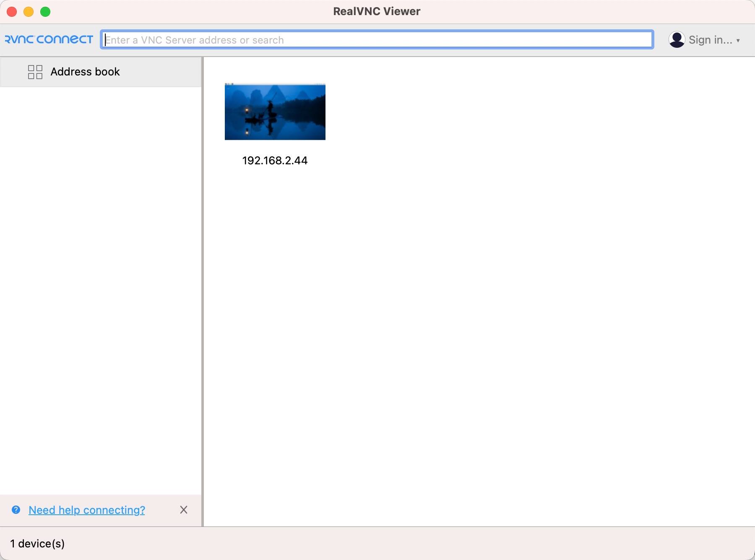Open the Need help connecting link
This screenshot has height=560, width=755.
point(87,510)
